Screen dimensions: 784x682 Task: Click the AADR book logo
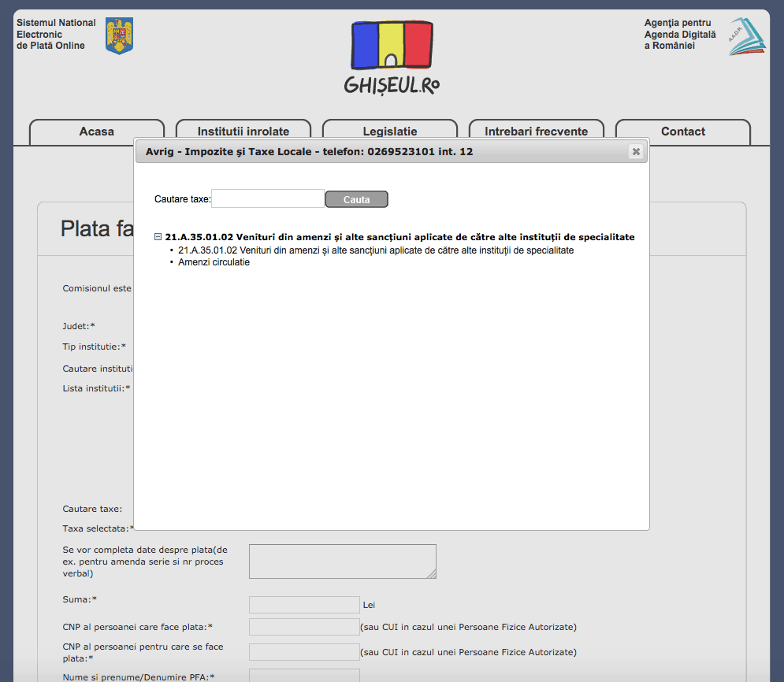(746, 36)
